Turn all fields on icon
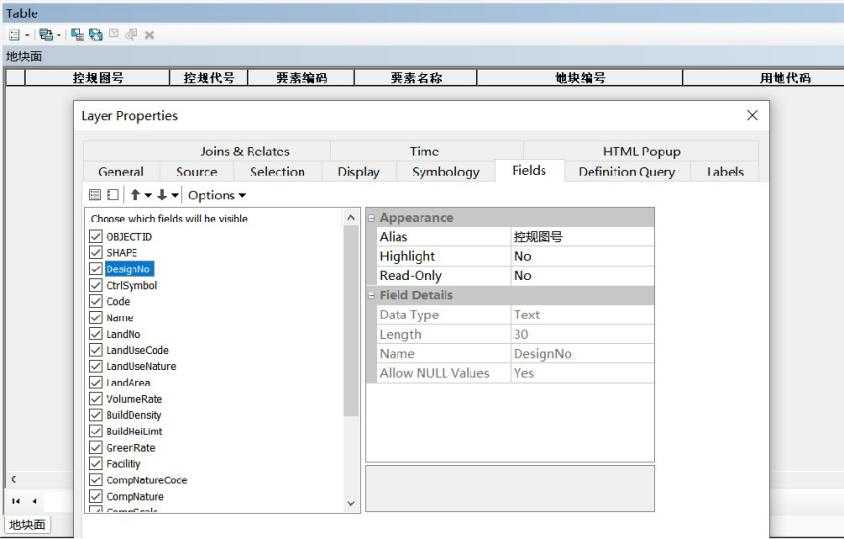844x539 pixels. click(95, 195)
